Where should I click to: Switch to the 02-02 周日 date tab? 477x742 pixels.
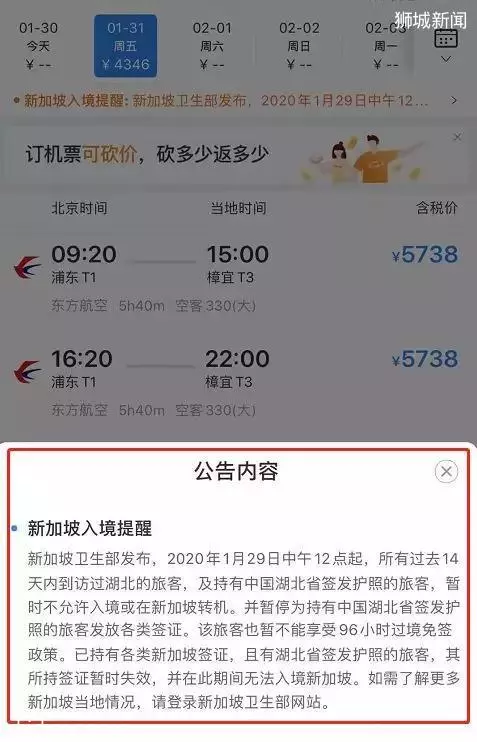(x=299, y=46)
